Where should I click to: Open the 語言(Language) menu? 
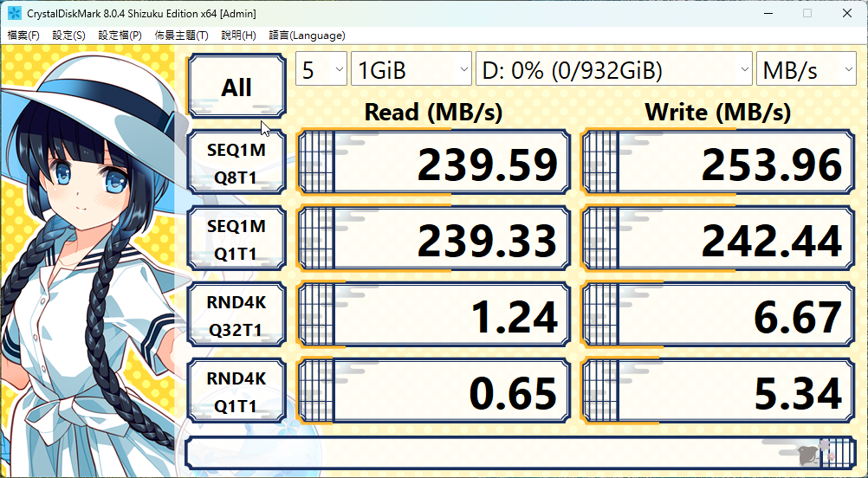[307, 36]
